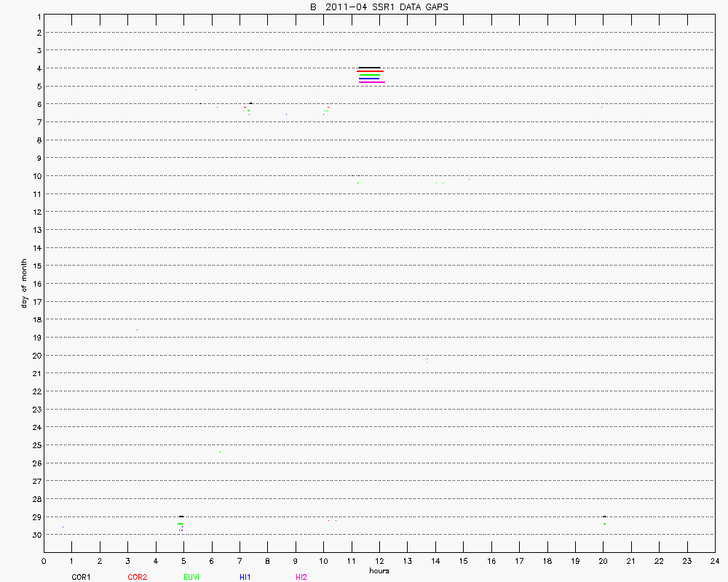728x582 pixels.
Task: Select the green EUVI gap bar on day 4
Action: 369,75
